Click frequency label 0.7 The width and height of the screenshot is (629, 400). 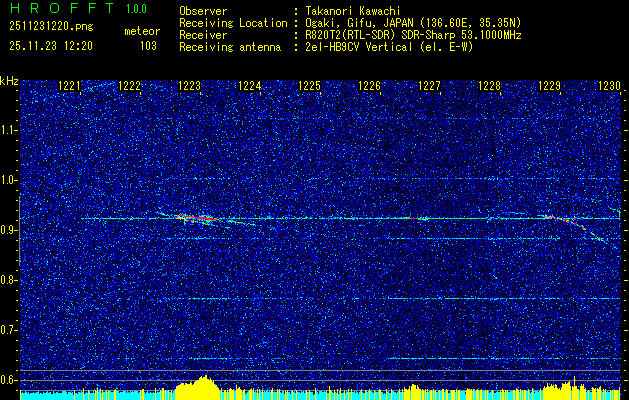click(9, 330)
